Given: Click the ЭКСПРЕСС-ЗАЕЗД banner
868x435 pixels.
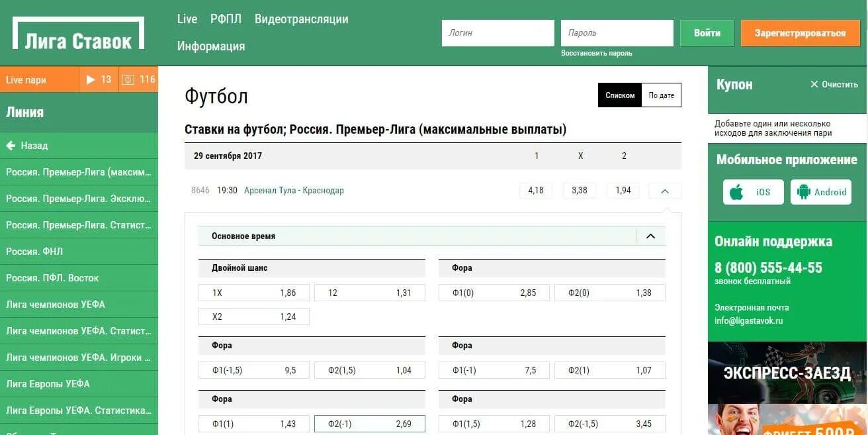Looking at the screenshot, I should coord(787,373).
